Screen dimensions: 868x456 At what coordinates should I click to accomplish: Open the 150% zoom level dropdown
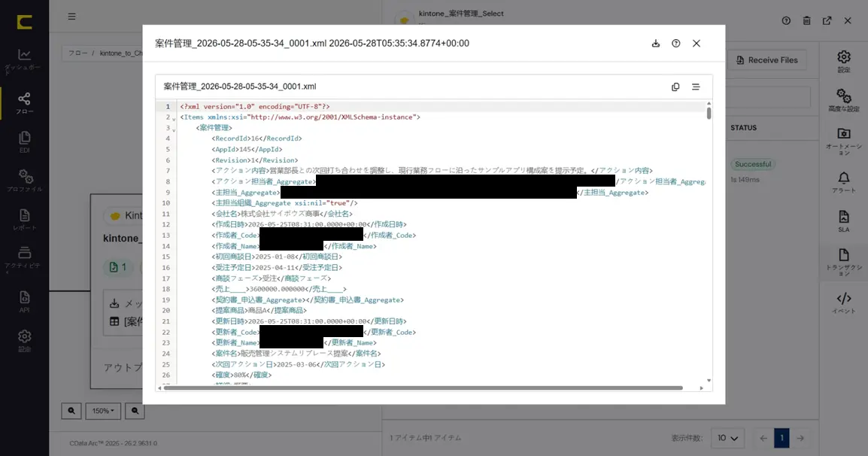click(x=103, y=411)
